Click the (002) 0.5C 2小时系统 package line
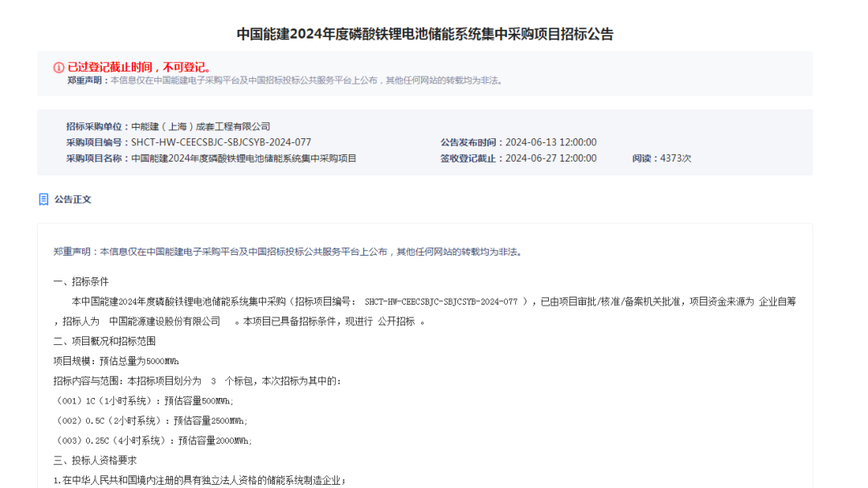 pyautogui.click(x=150, y=420)
